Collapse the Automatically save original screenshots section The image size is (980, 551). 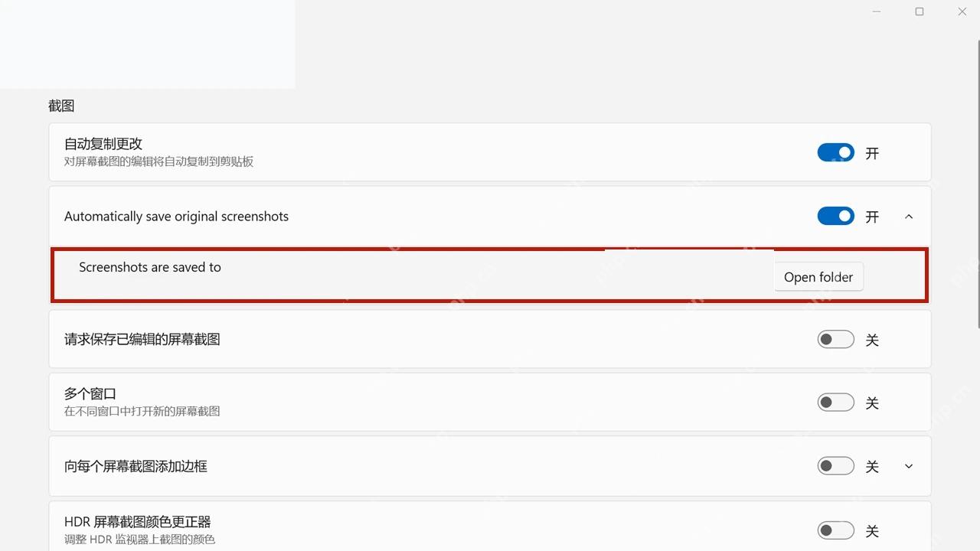coord(909,217)
